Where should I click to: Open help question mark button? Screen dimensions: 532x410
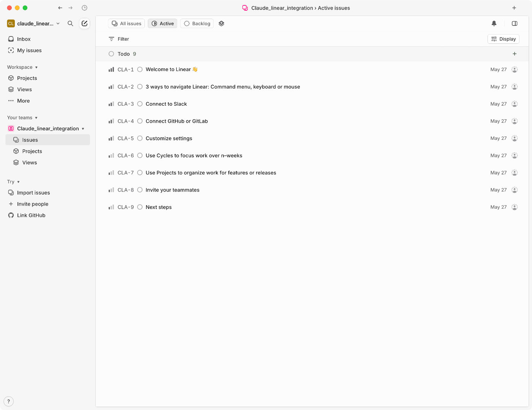pyautogui.click(x=8, y=402)
